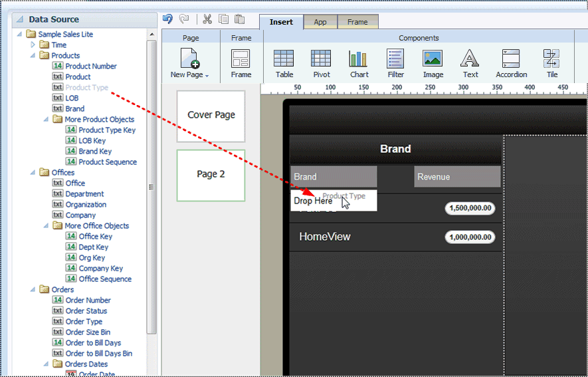This screenshot has width=588, height=377.
Task: Collapse the Orders Dates folder
Action: 46,364
